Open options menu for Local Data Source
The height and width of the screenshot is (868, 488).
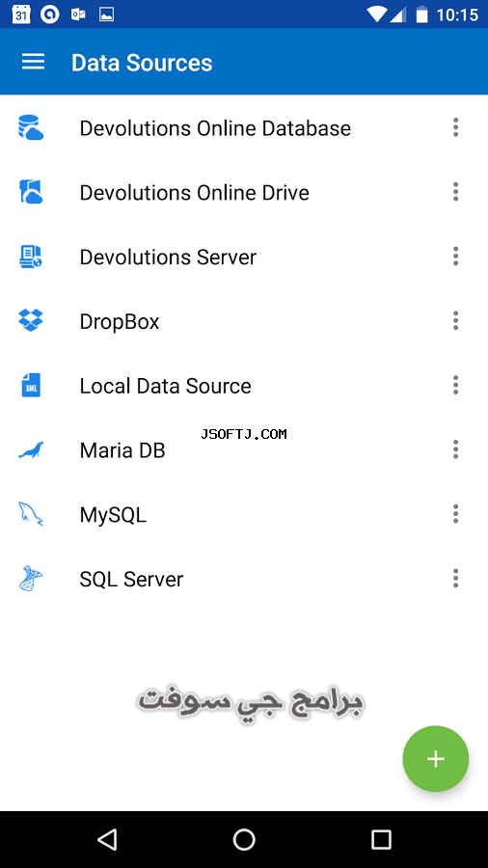[455, 385]
